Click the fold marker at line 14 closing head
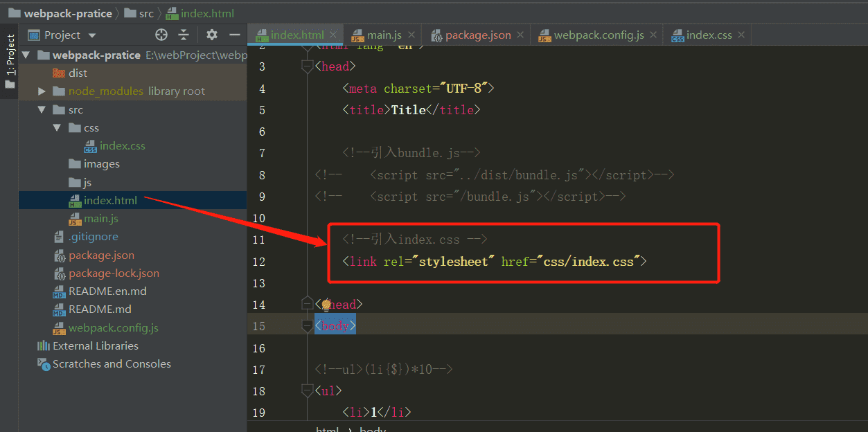 (307, 303)
